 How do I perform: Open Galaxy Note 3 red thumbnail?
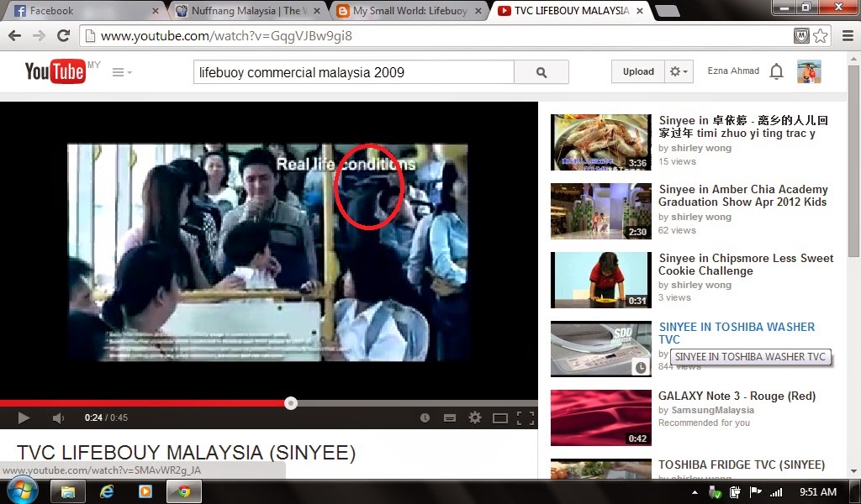coord(600,417)
